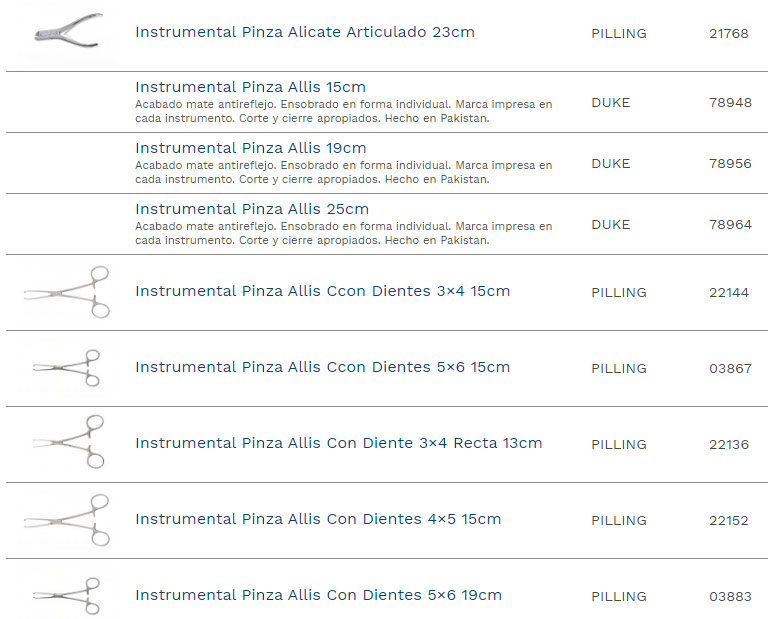Open Instrumental Pinza Allis 15cm product
The height and width of the screenshot is (619, 768).
tap(251, 87)
